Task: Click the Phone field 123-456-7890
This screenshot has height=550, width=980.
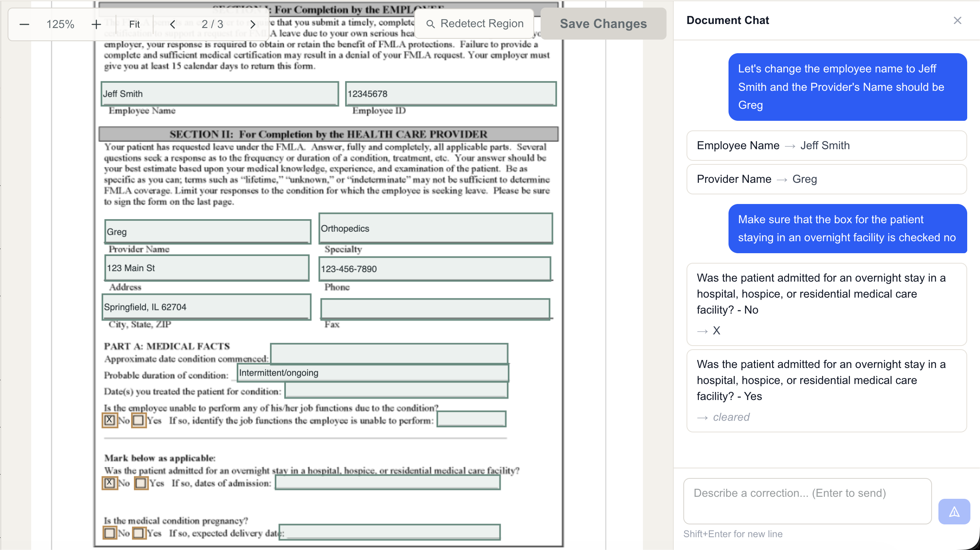Action: [435, 269]
